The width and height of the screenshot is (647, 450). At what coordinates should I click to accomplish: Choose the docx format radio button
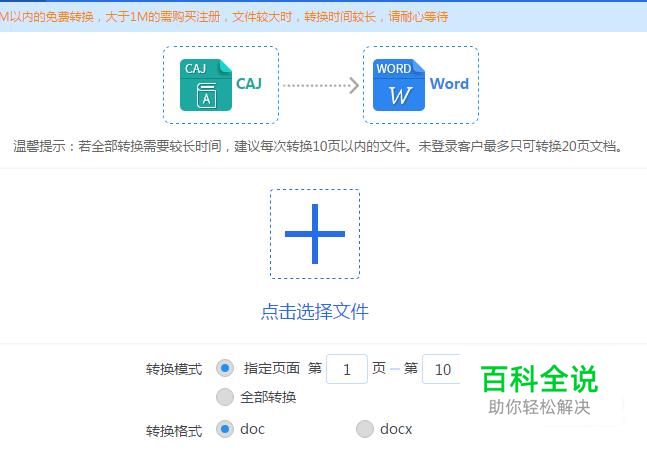tap(365, 429)
